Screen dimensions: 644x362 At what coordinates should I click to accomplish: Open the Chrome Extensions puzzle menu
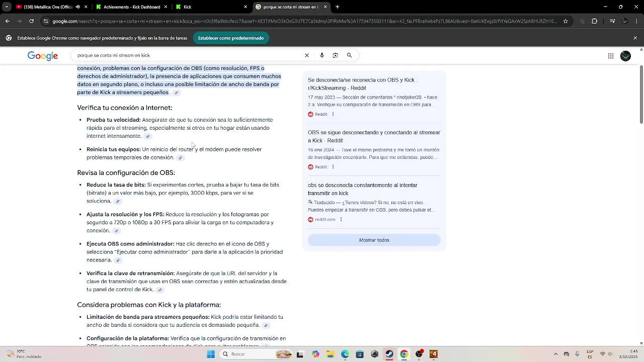point(594,21)
